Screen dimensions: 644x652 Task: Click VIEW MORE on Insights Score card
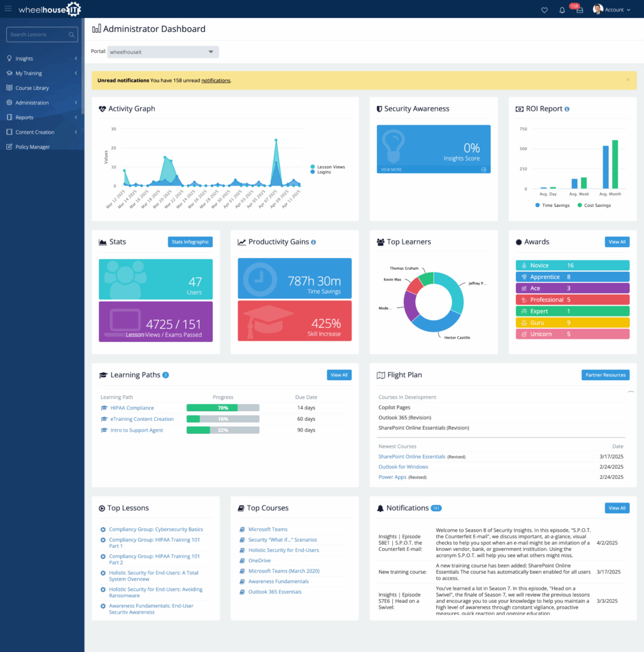(392, 169)
